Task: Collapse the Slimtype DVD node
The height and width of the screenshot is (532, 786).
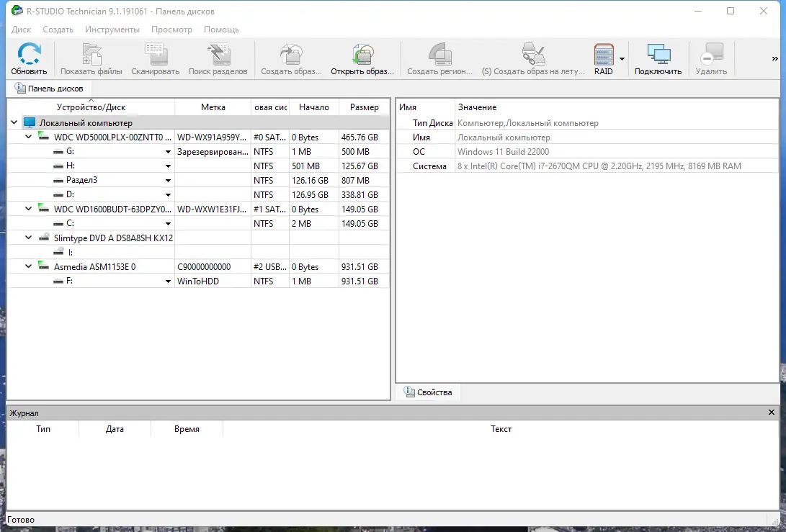Action: [29, 238]
